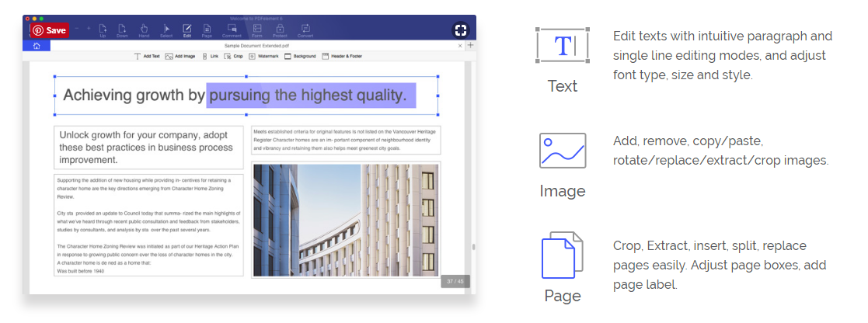
Task: Add a new tab with plus button
Action: coord(471,45)
